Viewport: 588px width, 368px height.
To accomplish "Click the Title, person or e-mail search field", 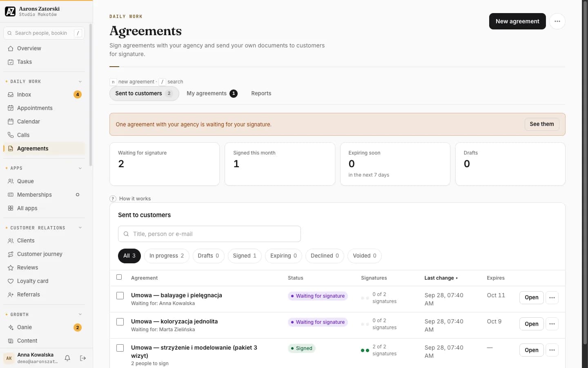I will [x=209, y=234].
